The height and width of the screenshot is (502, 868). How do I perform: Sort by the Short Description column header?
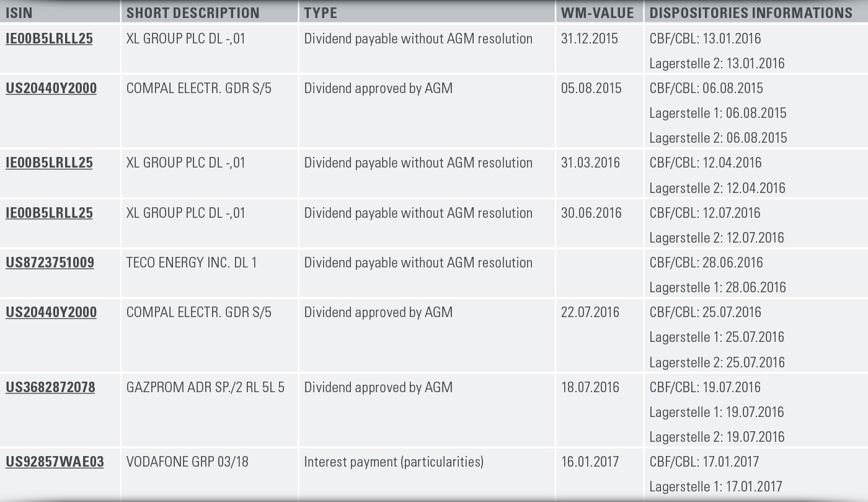[x=193, y=13]
